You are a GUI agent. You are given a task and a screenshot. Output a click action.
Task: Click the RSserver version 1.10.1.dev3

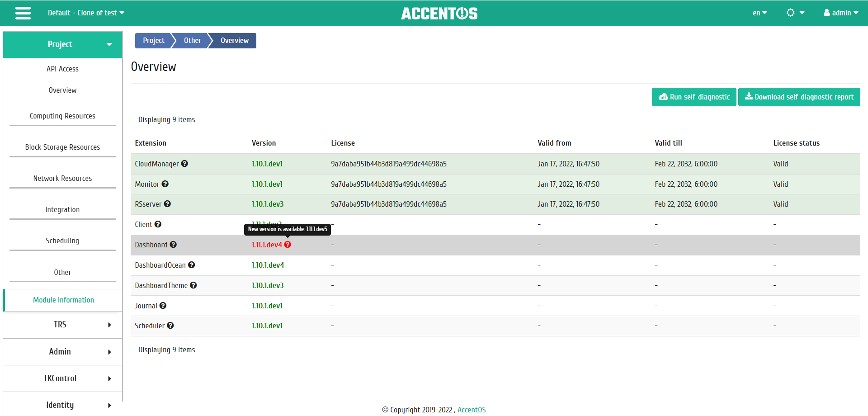pos(268,204)
